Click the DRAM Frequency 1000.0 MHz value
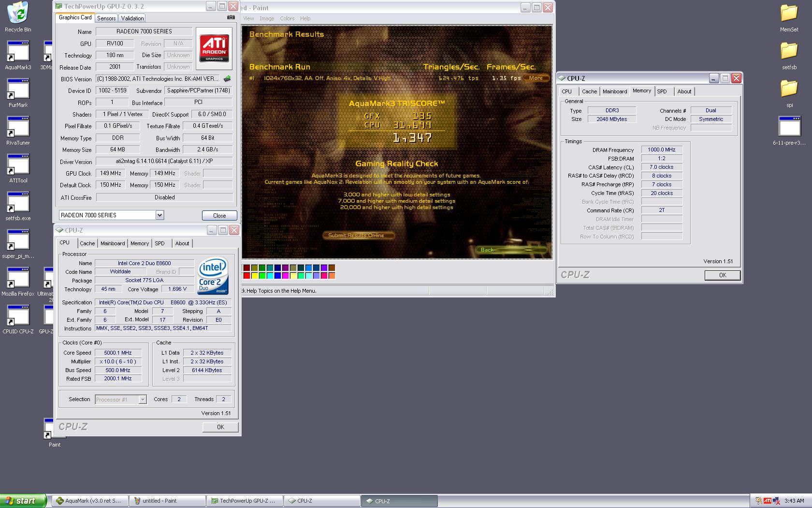Viewport: 812px width, 508px height. pyautogui.click(x=662, y=150)
